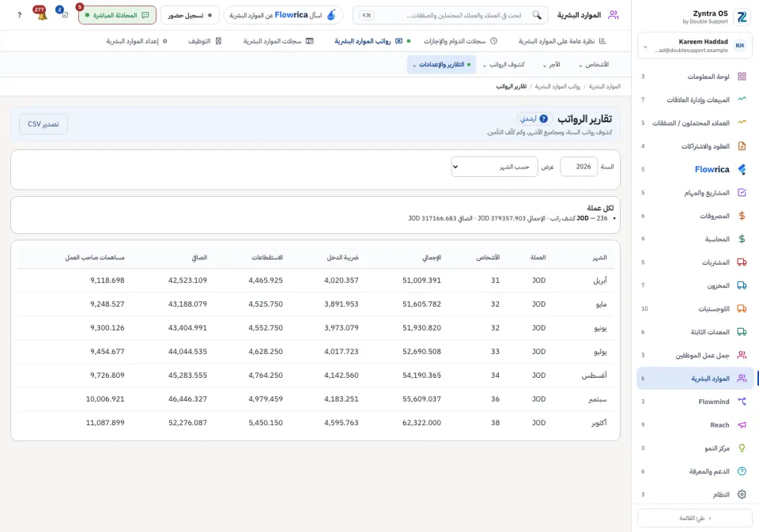Image resolution: width=759 pixels, height=532 pixels.
Task: Click the Zyntra OS logo
Action: coord(742,17)
